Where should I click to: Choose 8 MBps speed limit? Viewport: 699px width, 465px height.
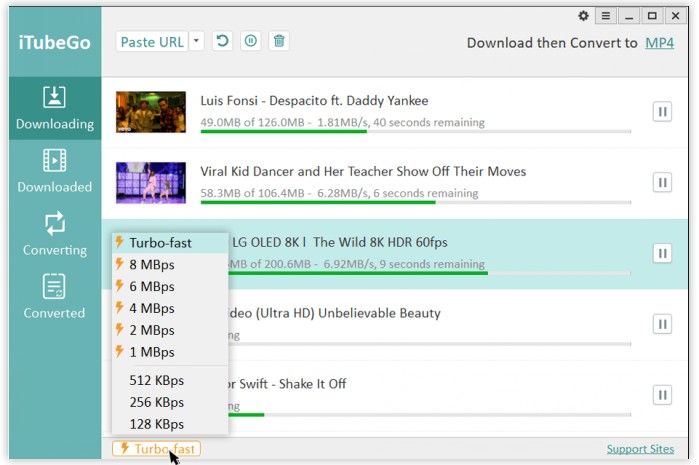pos(170,265)
